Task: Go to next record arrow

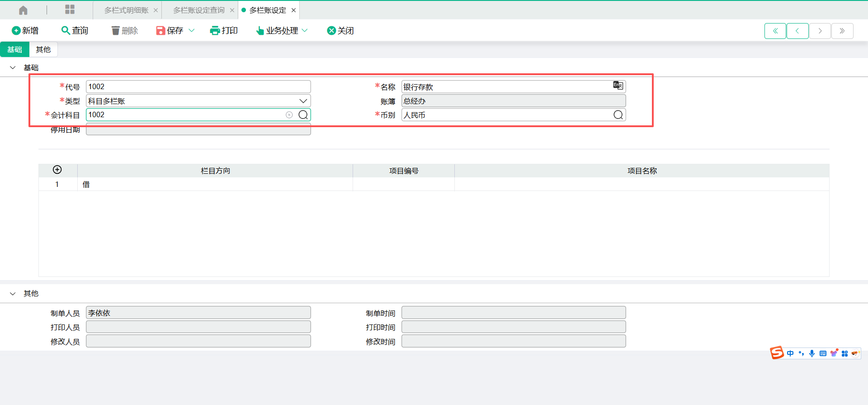Action: click(x=820, y=31)
